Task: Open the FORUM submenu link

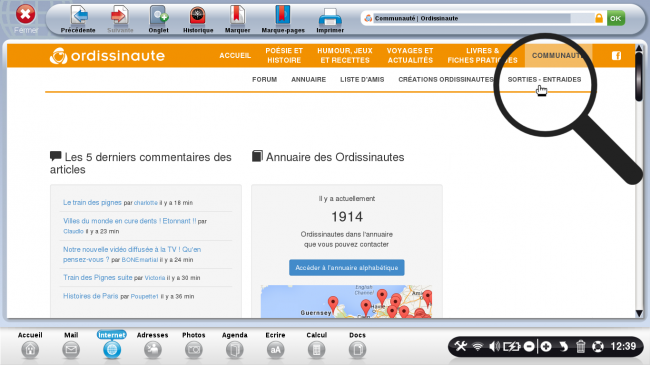Action: coord(264,80)
